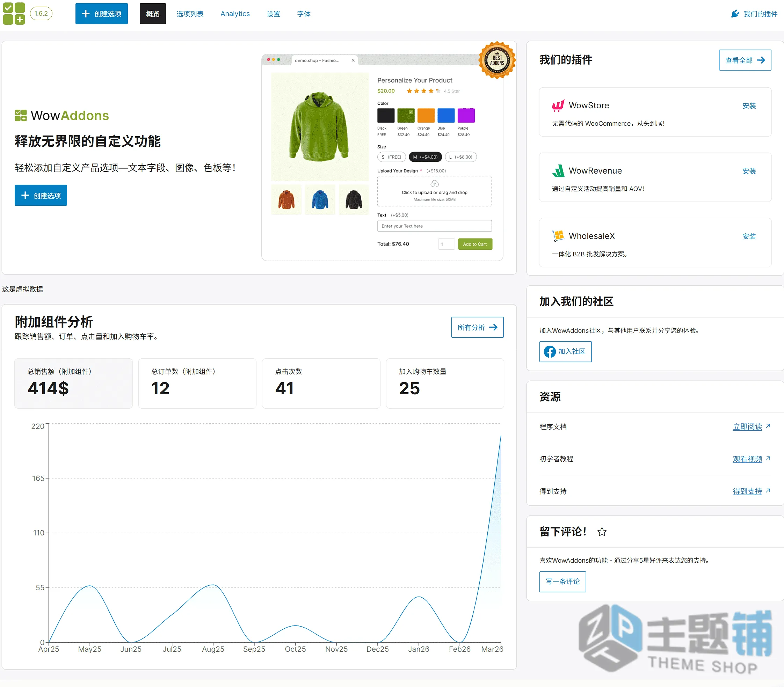Click the 这是虚拟数据 notice text

[x=22, y=289]
